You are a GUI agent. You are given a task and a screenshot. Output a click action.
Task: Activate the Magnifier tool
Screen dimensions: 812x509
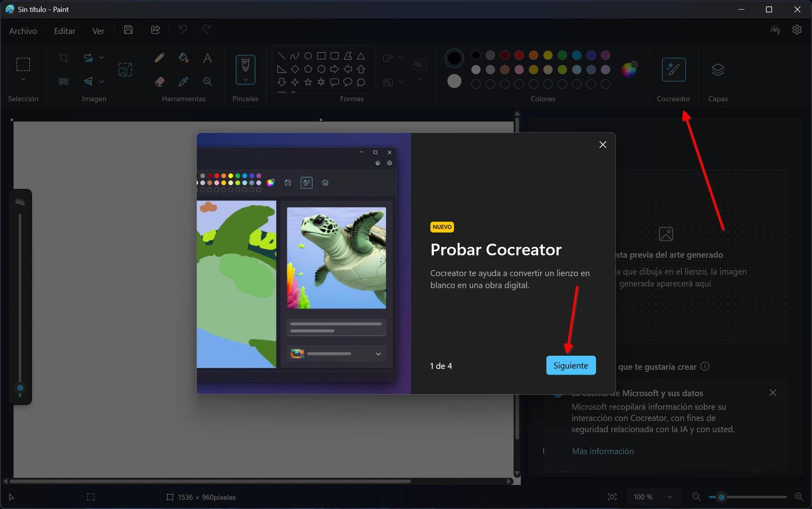click(x=207, y=81)
